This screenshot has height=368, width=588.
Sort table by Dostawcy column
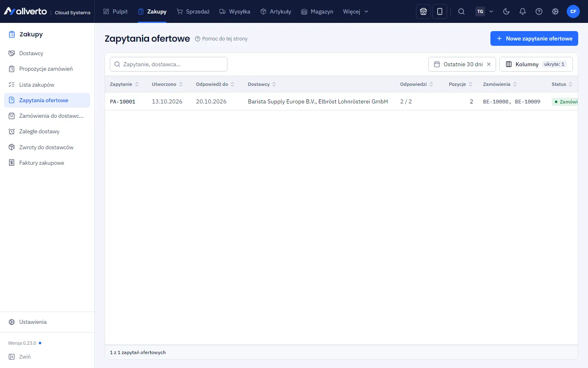point(262,84)
